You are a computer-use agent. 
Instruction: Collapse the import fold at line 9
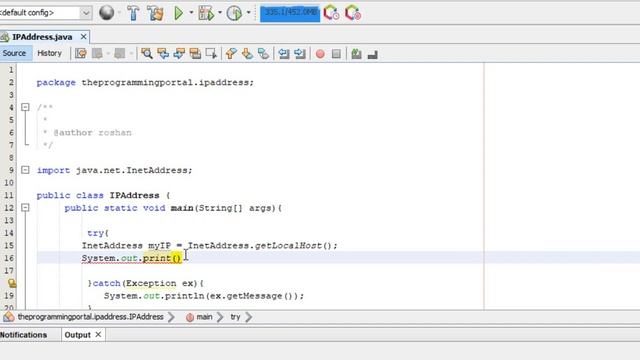(25, 170)
